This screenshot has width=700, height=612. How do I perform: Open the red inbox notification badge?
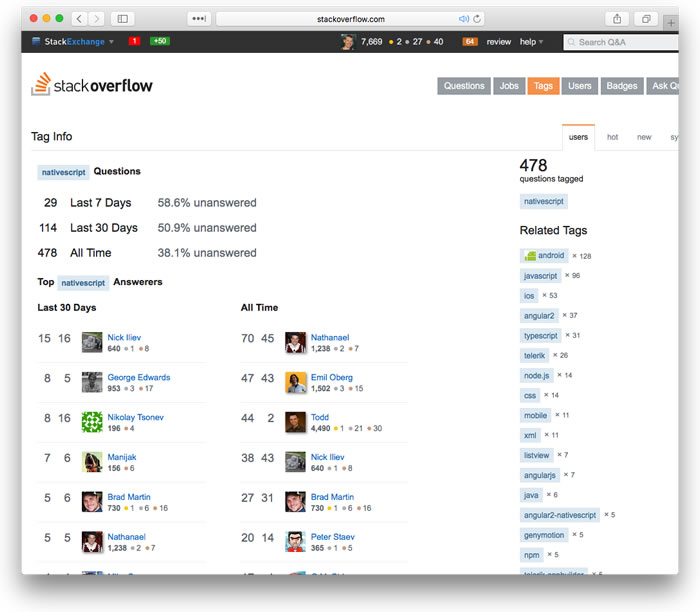pos(134,41)
